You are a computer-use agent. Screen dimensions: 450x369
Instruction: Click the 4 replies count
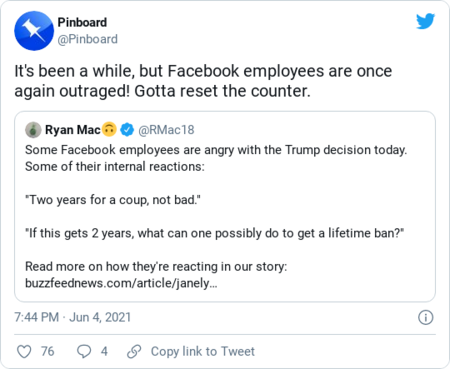(x=104, y=351)
